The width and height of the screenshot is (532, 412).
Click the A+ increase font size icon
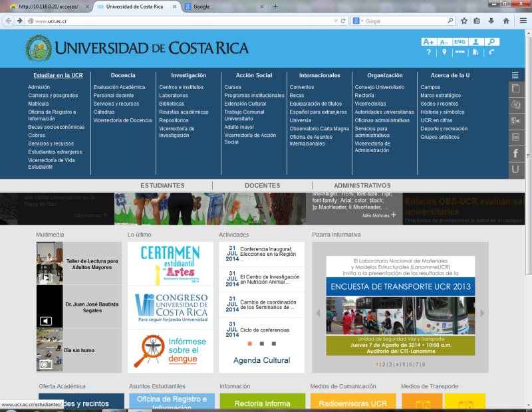[x=428, y=42]
